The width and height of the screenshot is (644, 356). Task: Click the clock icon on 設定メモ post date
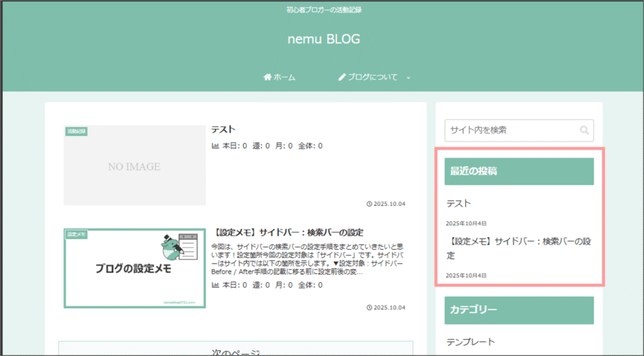tap(369, 308)
